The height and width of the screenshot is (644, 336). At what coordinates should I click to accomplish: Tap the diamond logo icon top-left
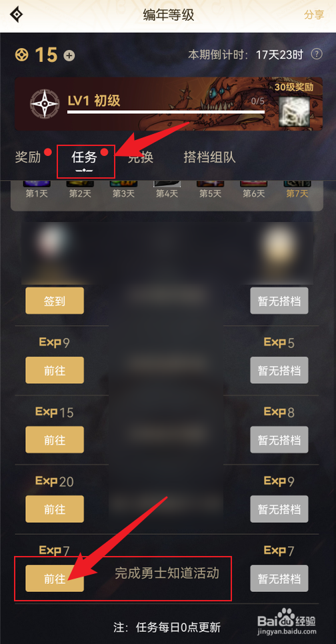[x=16, y=15]
